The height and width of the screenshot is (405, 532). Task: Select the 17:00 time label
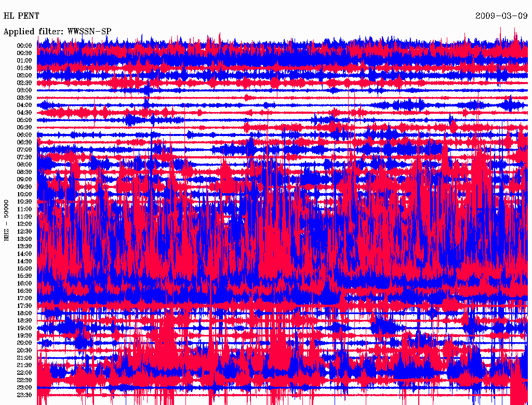pyautogui.click(x=24, y=299)
